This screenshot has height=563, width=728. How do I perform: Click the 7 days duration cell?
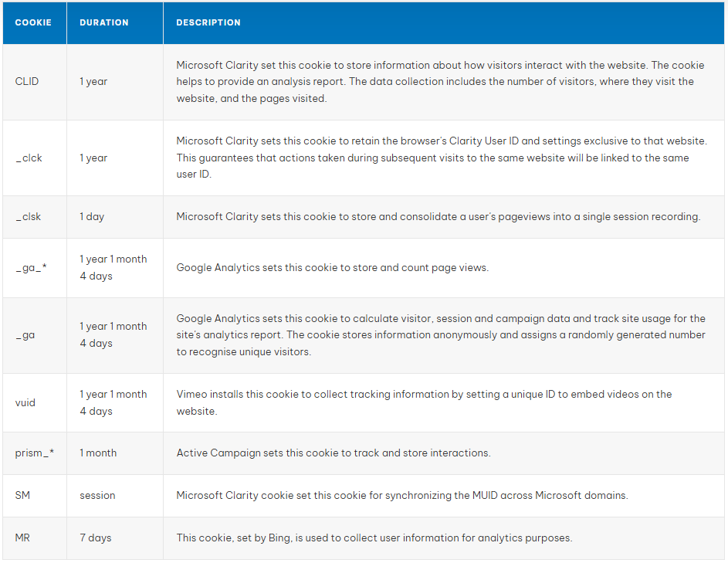click(x=96, y=538)
